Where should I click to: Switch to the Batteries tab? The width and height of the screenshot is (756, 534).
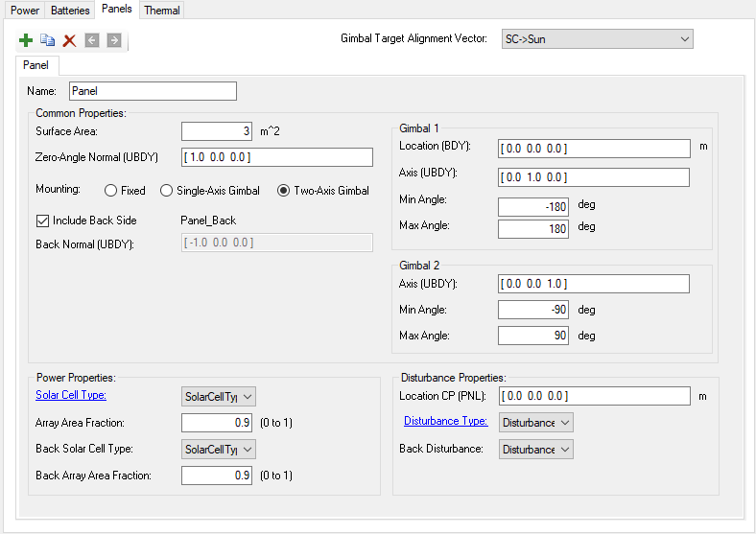(70, 11)
